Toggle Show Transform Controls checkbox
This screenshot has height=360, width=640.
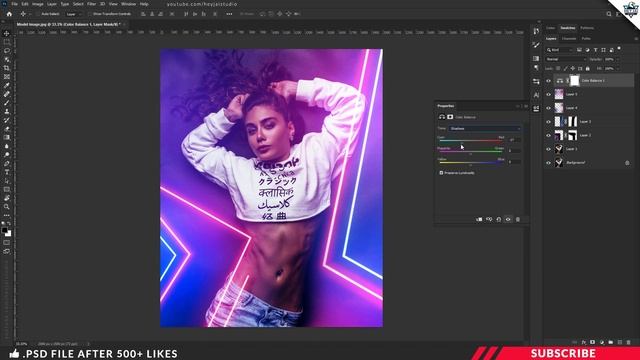point(90,14)
